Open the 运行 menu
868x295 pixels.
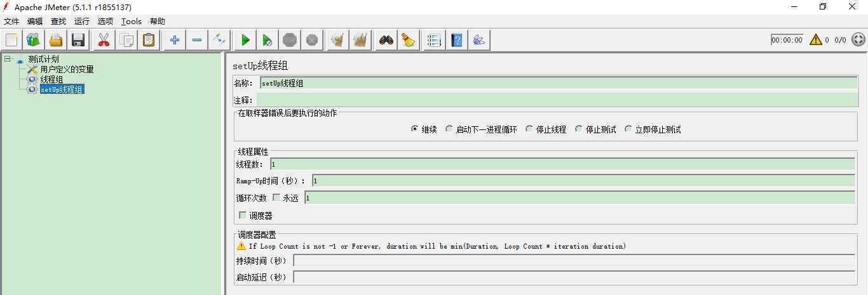click(82, 22)
